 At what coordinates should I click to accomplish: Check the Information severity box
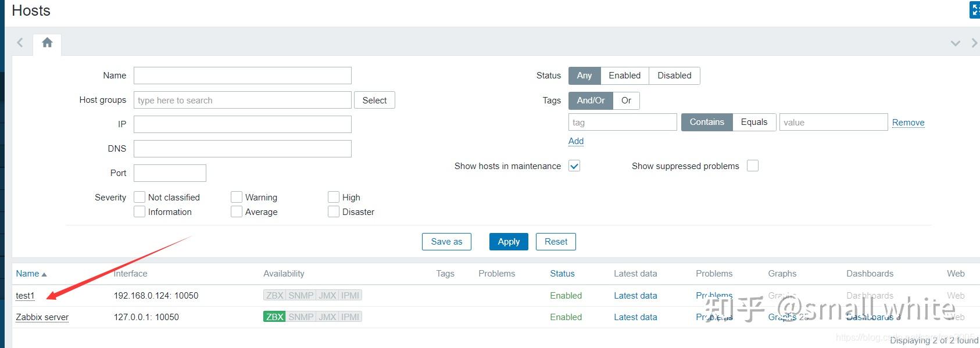(x=140, y=211)
